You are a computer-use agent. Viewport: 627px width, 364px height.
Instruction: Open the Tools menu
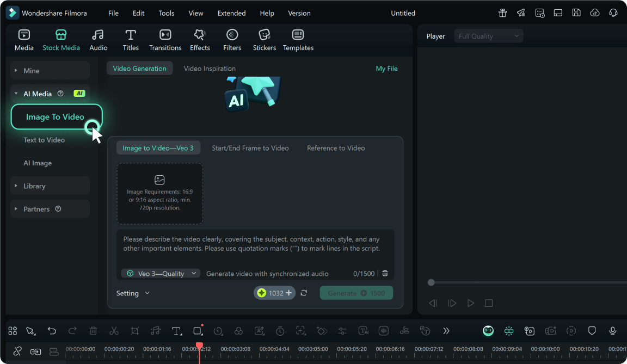pyautogui.click(x=167, y=13)
